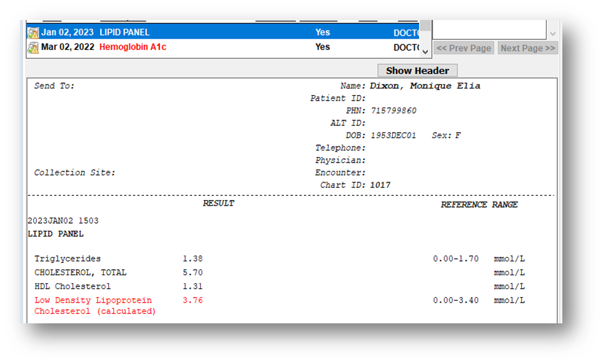Image resolution: width=603 pixels, height=364 pixels.
Task: Click the Show Header button
Action: pos(417,71)
